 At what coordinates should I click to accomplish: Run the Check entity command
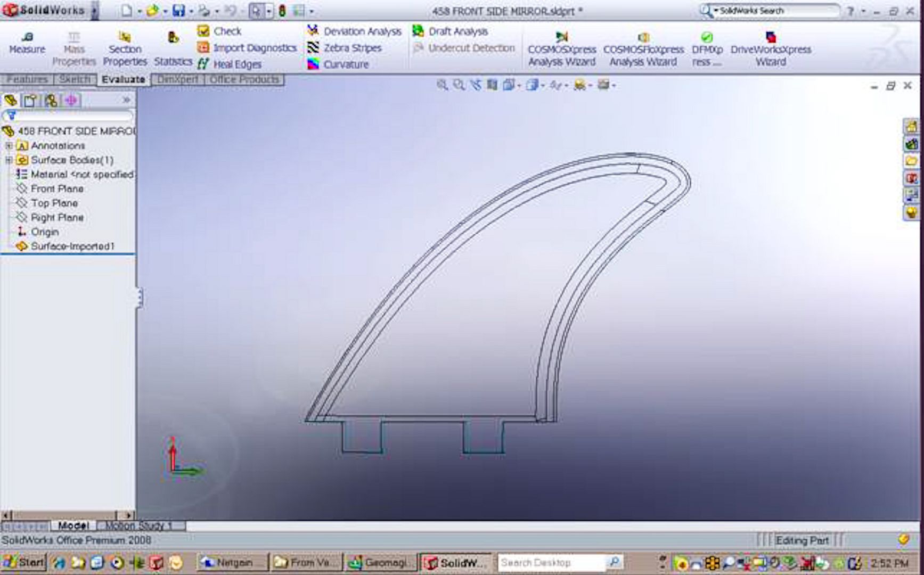(x=219, y=31)
